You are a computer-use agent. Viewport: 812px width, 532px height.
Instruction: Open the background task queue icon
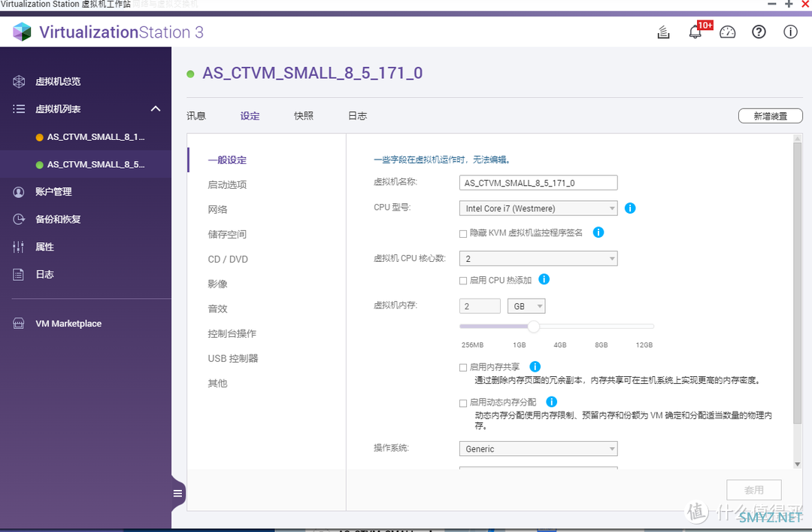tap(662, 32)
